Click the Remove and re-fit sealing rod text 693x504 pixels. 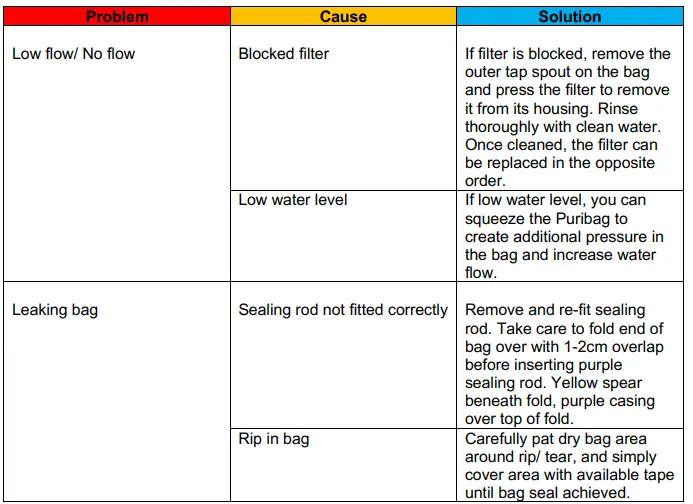click(555, 310)
